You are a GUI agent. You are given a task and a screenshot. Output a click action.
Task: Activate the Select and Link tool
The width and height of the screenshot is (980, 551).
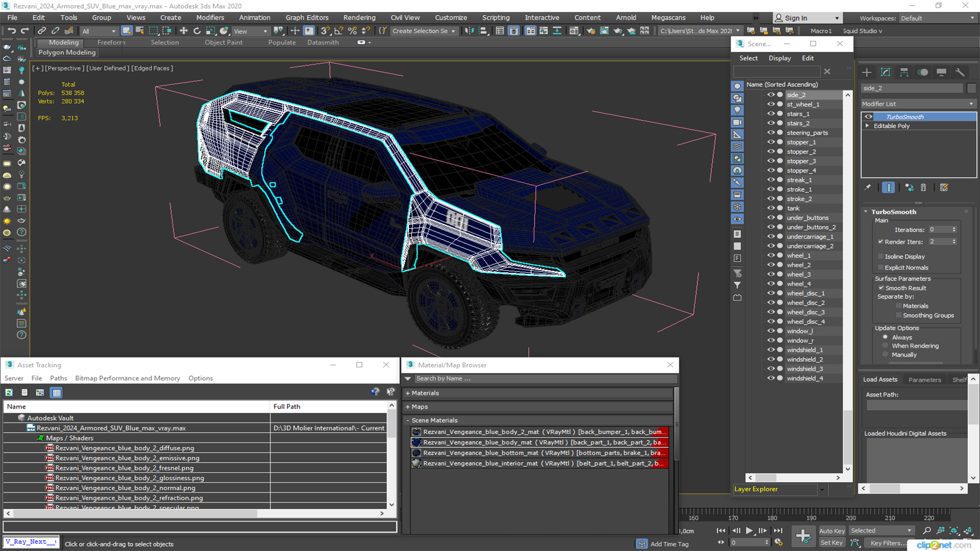(x=42, y=31)
